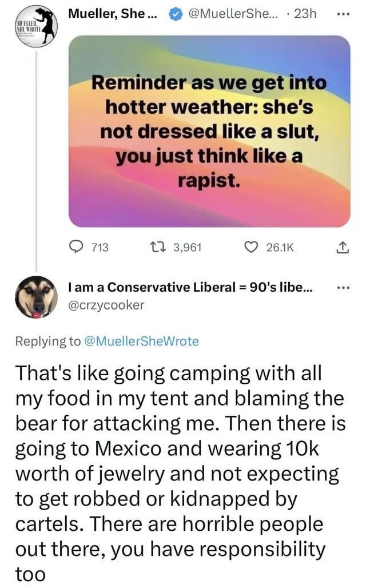Open the colorful 'Reminder' image
Screen dimensions: 366x588
tap(209, 131)
